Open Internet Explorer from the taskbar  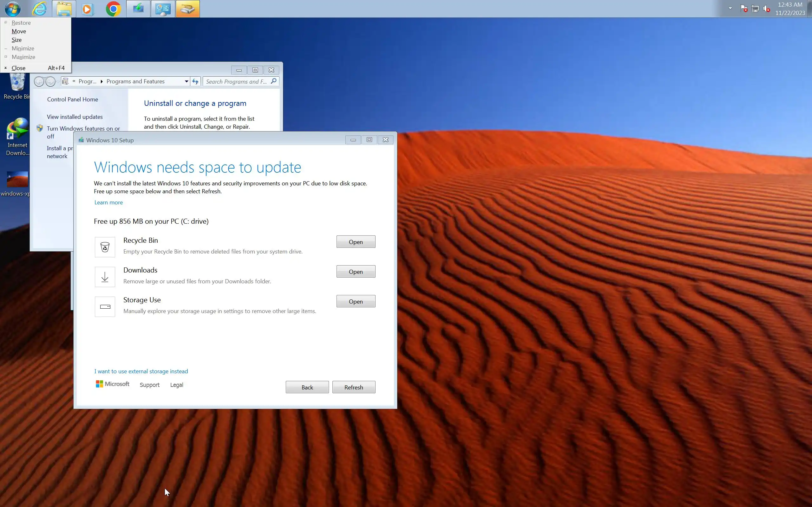click(39, 9)
